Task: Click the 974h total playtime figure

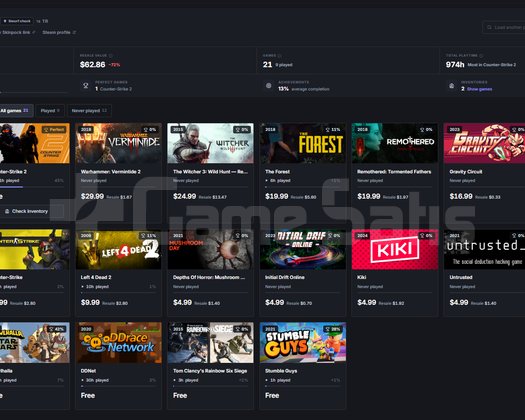Action: click(455, 65)
